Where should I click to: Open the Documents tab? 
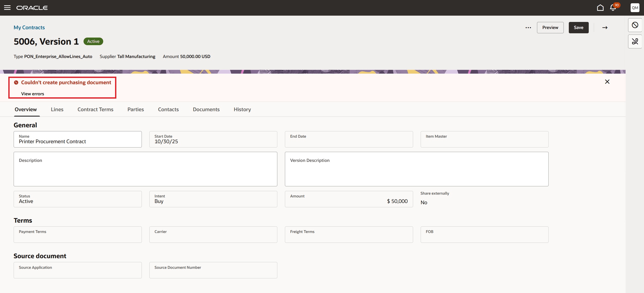click(206, 109)
